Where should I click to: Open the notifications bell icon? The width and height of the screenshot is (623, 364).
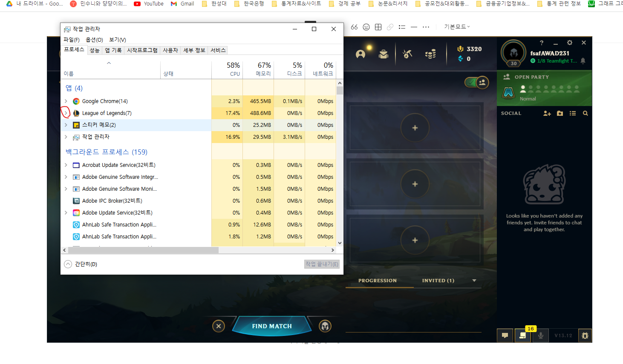pos(583,61)
